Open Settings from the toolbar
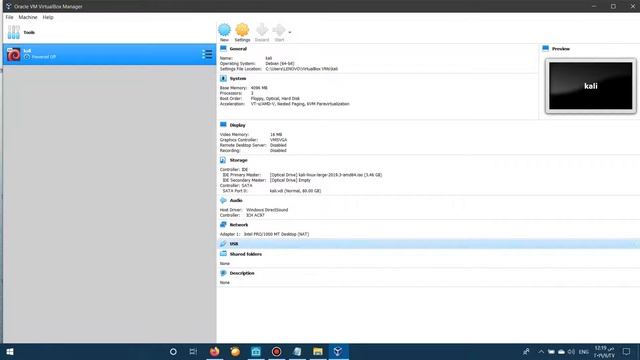Screen dimensions: 640x360 (x=242, y=32)
